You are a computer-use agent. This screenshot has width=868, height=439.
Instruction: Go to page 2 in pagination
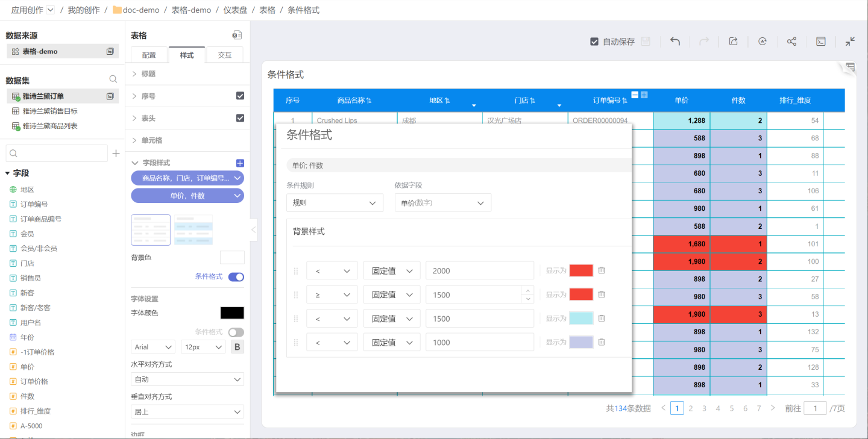click(x=691, y=408)
